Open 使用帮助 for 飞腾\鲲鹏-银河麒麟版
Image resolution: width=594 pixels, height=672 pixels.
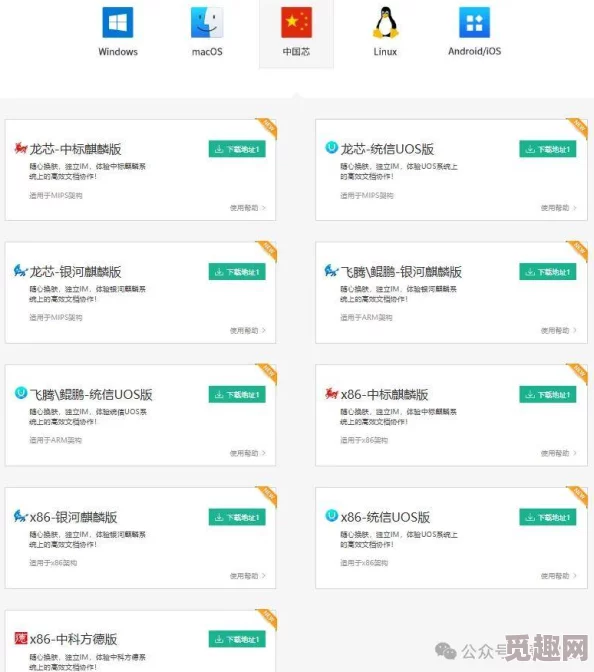[558, 330]
